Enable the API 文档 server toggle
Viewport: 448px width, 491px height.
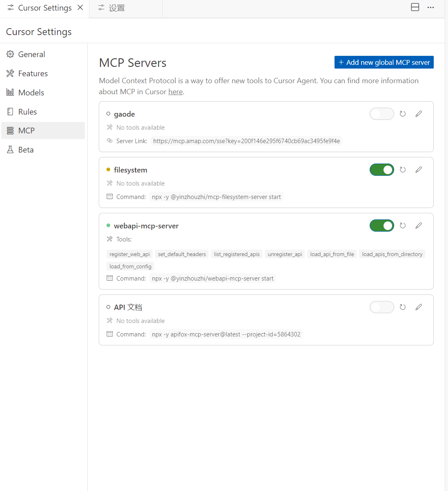click(x=382, y=307)
